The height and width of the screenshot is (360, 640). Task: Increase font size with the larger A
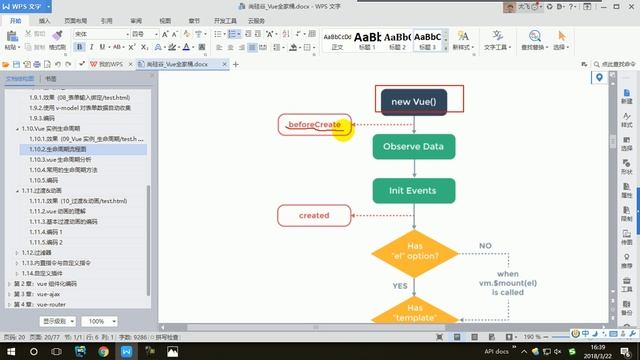[165, 34]
